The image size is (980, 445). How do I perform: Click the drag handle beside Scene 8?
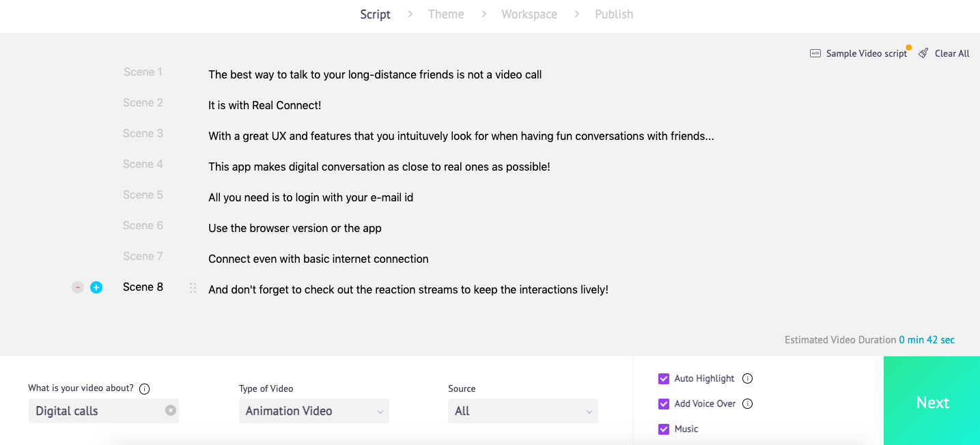click(x=193, y=287)
